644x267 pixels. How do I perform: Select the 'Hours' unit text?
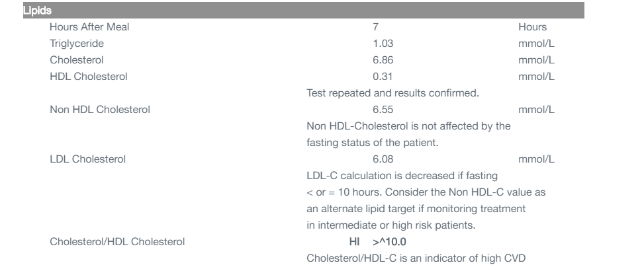pos(533,26)
